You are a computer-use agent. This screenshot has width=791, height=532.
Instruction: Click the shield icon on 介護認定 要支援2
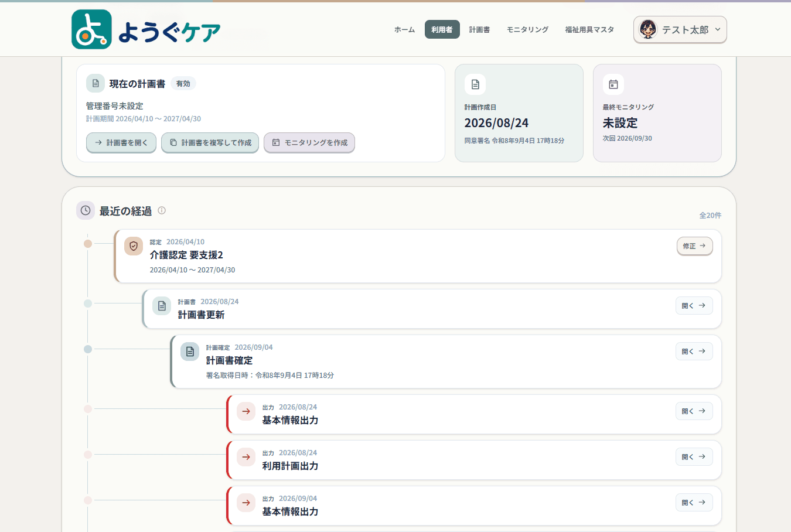tap(134, 246)
